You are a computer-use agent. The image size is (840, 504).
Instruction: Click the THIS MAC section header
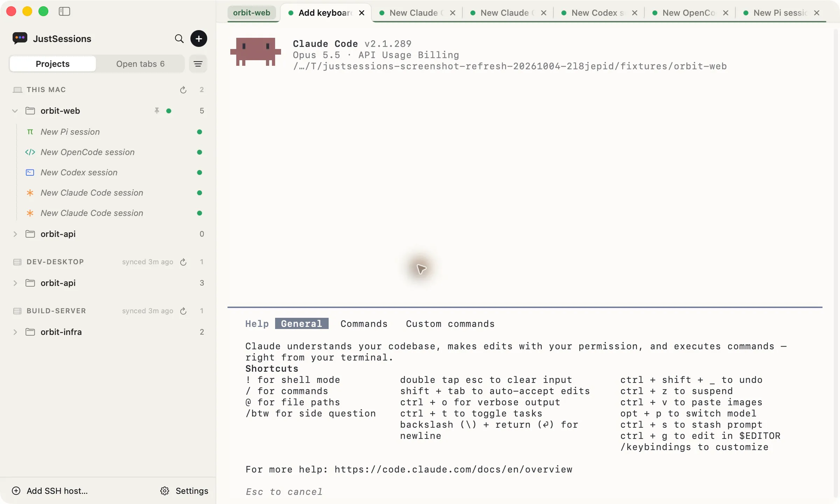tap(46, 90)
